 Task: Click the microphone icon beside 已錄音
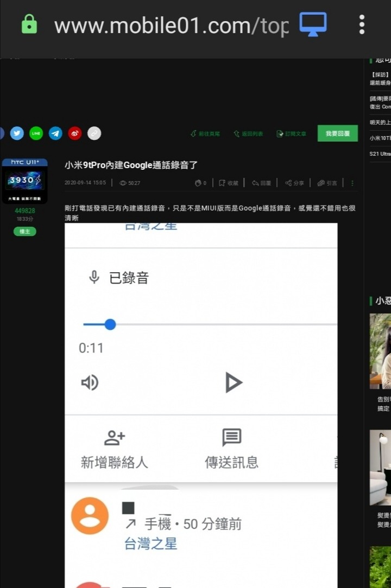[x=94, y=277]
